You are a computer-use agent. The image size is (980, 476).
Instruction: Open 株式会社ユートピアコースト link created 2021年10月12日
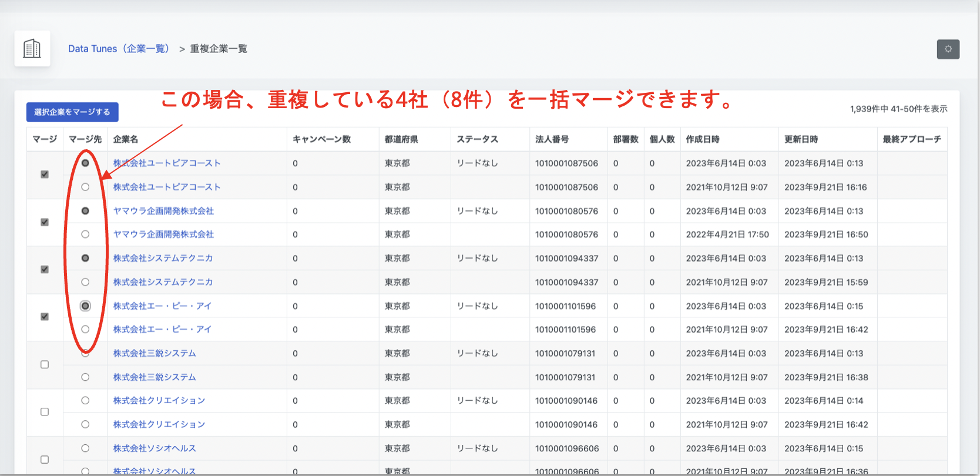click(x=167, y=187)
